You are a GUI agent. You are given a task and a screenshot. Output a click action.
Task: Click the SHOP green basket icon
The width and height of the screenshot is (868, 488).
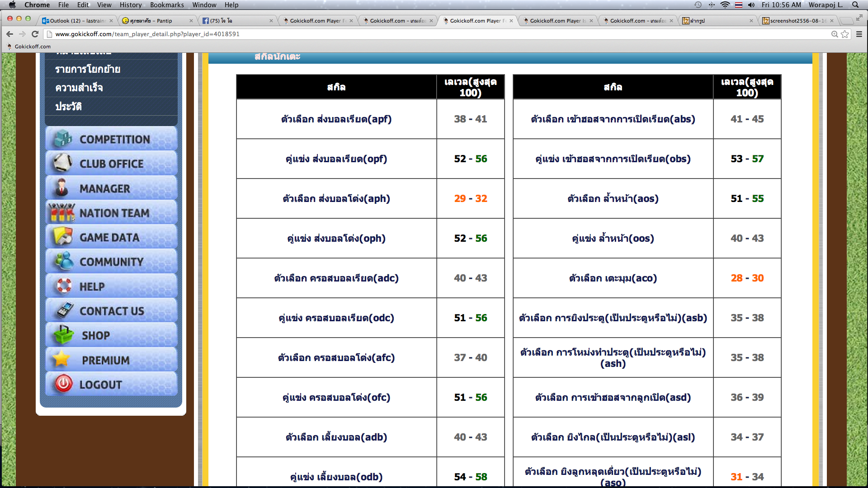[63, 335]
